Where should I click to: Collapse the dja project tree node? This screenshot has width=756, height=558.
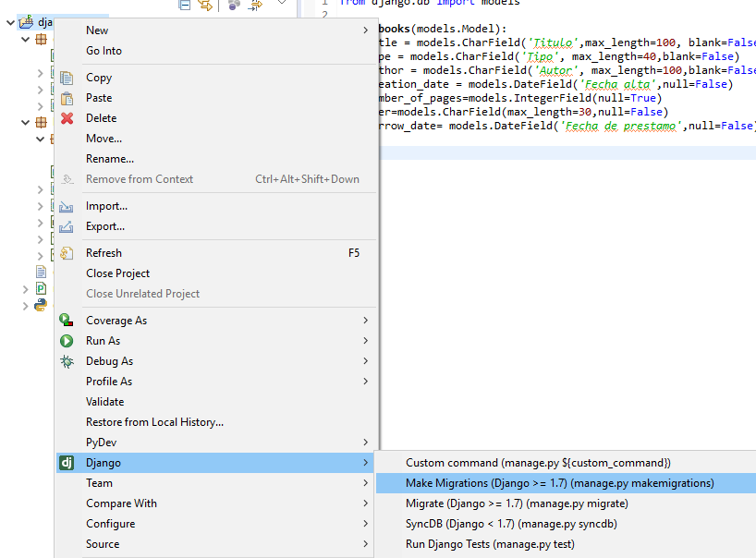pyautogui.click(x=10, y=22)
